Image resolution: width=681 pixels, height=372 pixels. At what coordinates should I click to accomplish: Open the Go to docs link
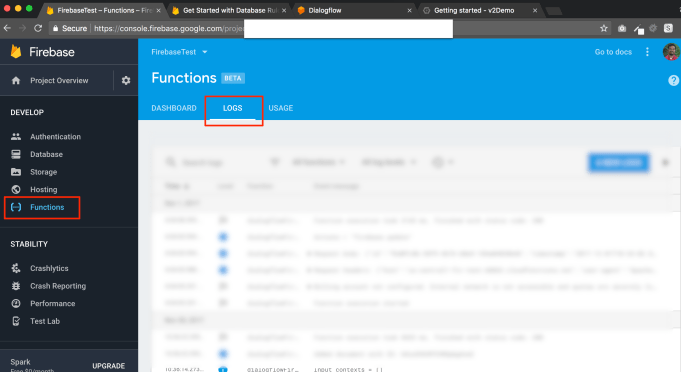613,52
